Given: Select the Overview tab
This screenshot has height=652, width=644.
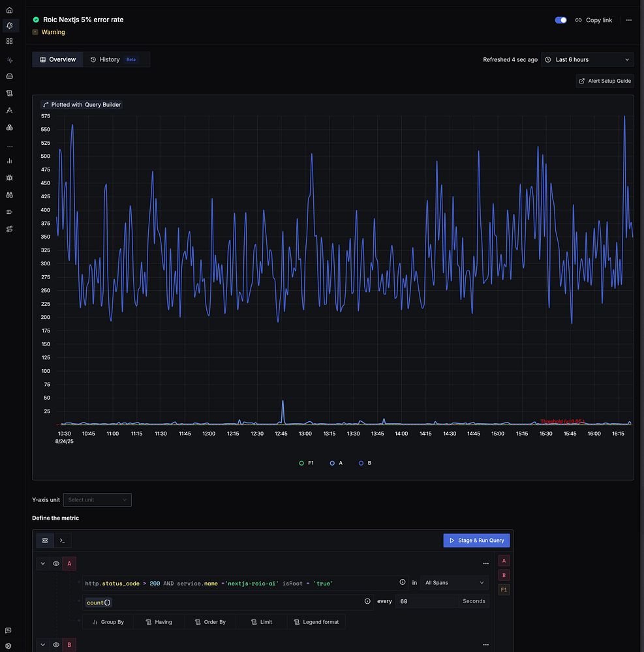Looking at the screenshot, I should (58, 59).
